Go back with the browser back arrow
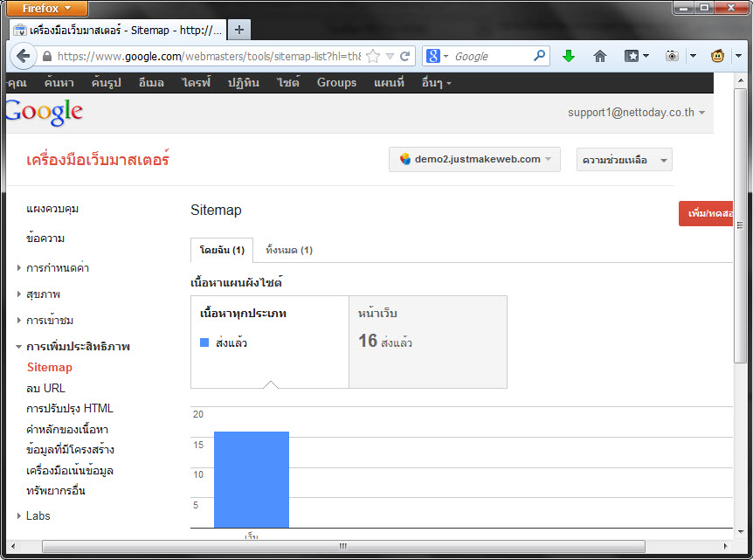 pos(23,56)
